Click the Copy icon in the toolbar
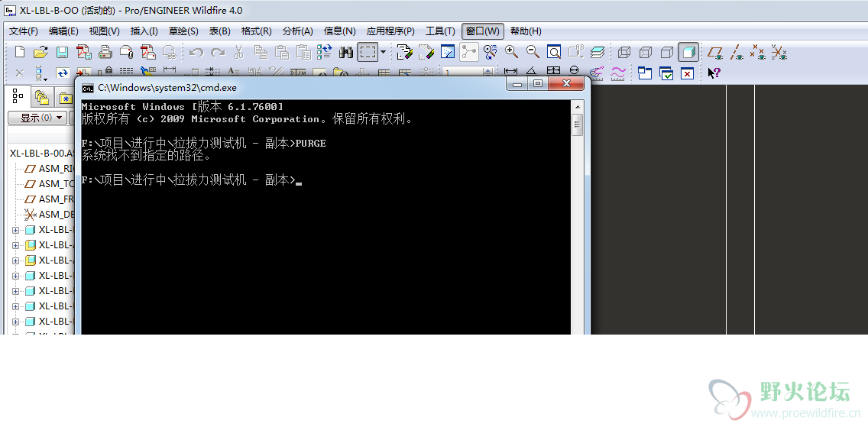 [x=261, y=52]
